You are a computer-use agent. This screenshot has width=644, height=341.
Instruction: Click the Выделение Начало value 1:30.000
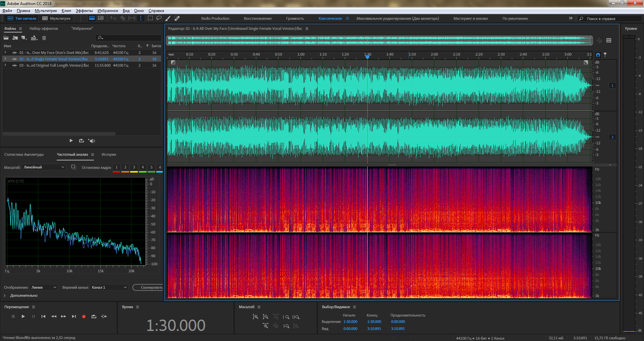350,322
